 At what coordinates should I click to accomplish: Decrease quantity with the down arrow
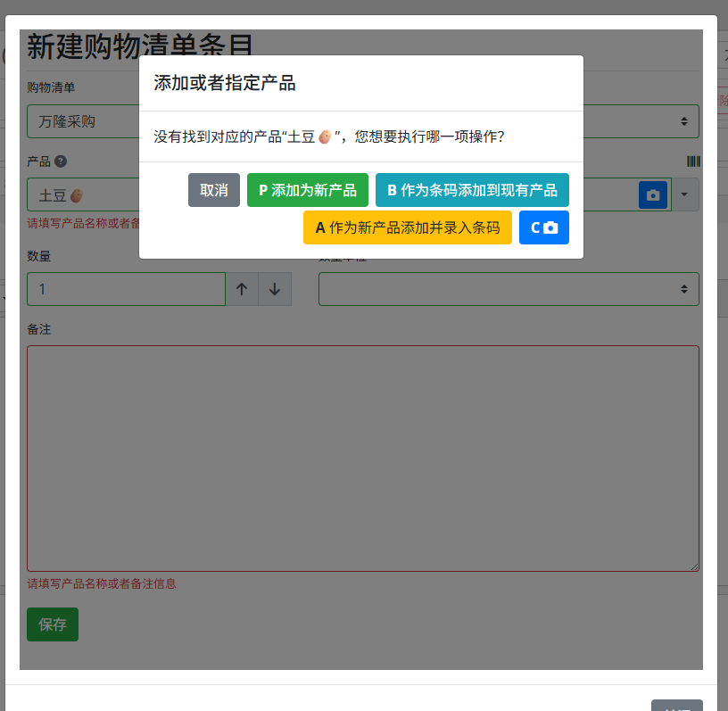pyautogui.click(x=275, y=289)
